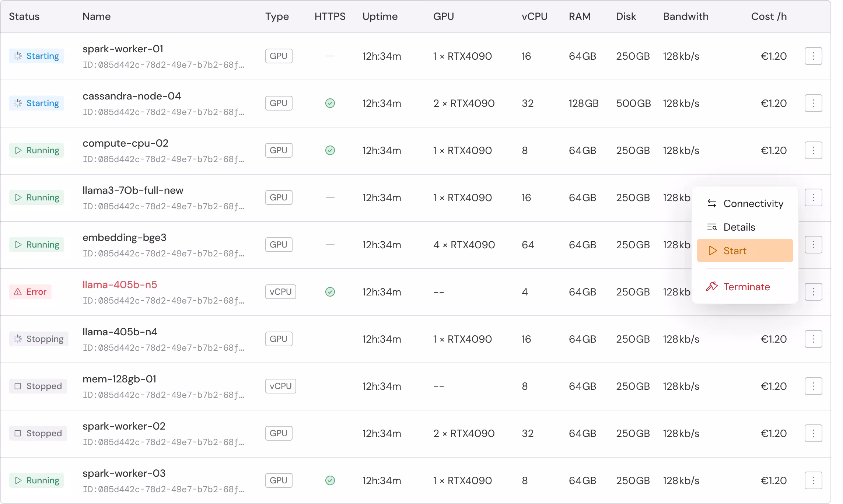
Task: Click the HTTPS check icon for cassandra-node-04
Action: coord(330,103)
